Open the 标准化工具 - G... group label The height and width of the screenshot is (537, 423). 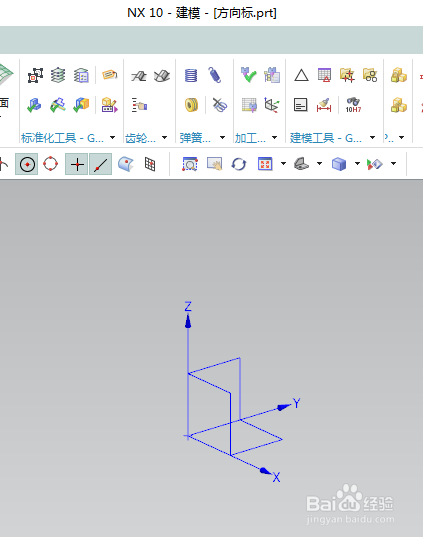pyautogui.click(x=62, y=138)
